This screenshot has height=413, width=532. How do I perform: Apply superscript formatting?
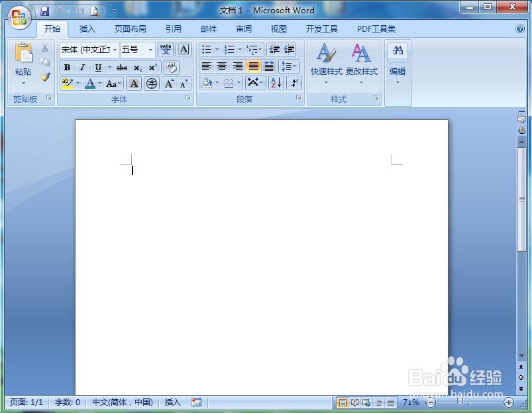tap(153, 68)
